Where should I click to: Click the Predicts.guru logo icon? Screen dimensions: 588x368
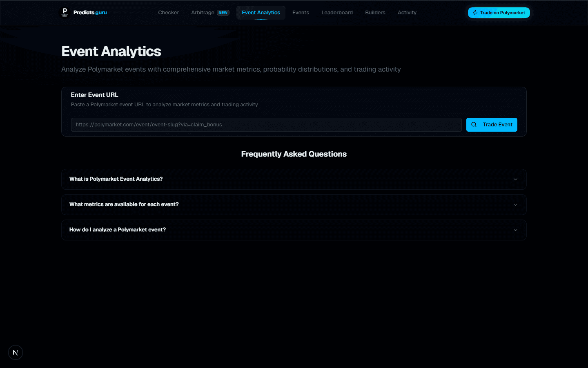[65, 13]
